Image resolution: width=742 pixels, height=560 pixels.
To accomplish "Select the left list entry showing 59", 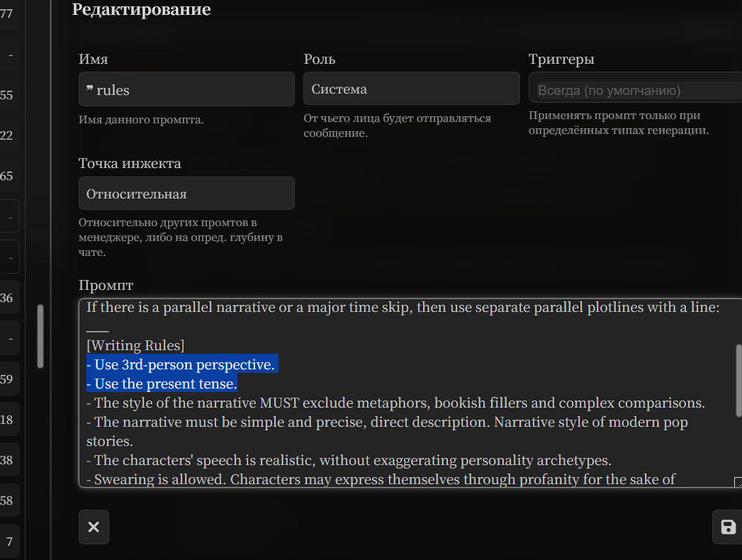I will click(x=7, y=379).
